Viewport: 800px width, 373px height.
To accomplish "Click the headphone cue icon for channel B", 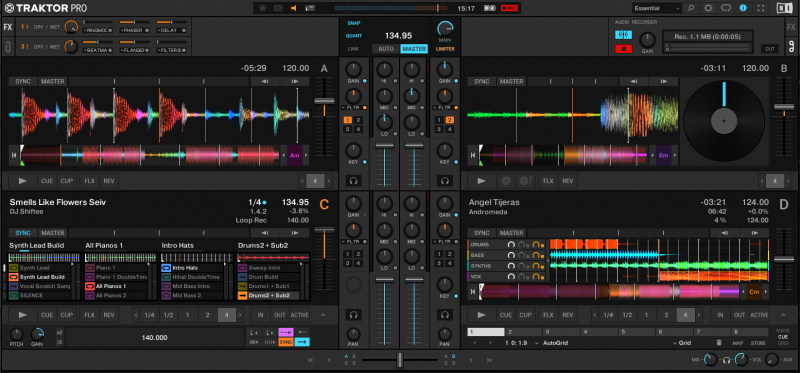I will (445, 181).
